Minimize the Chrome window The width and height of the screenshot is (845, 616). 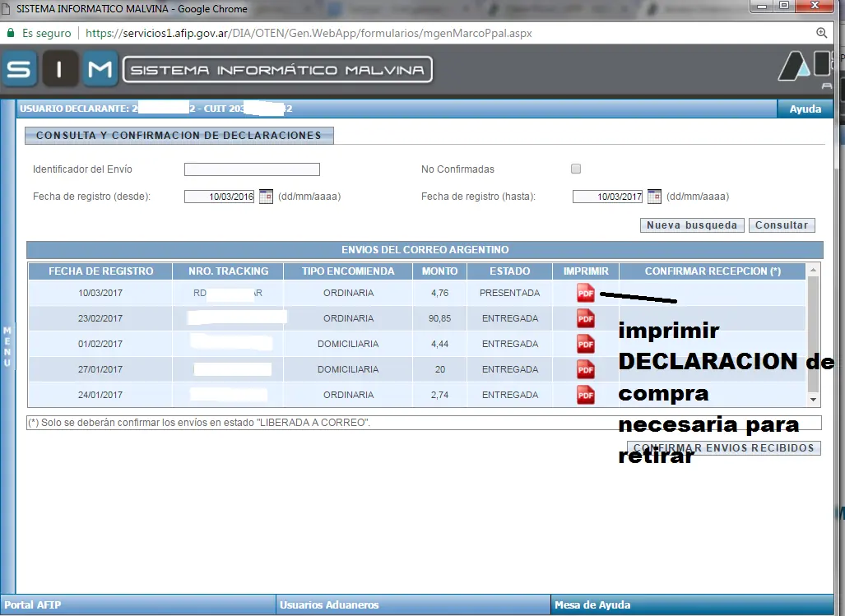tap(762, 6)
